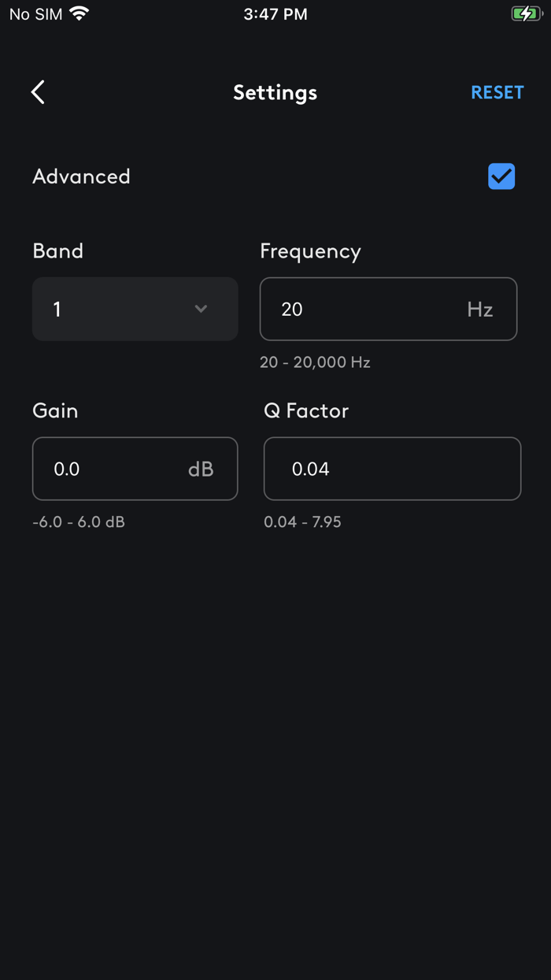This screenshot has width=551, height=980.
Task: Tap the -6.0 - 6.0 dB range hint
Action: [x=79, y=522]
